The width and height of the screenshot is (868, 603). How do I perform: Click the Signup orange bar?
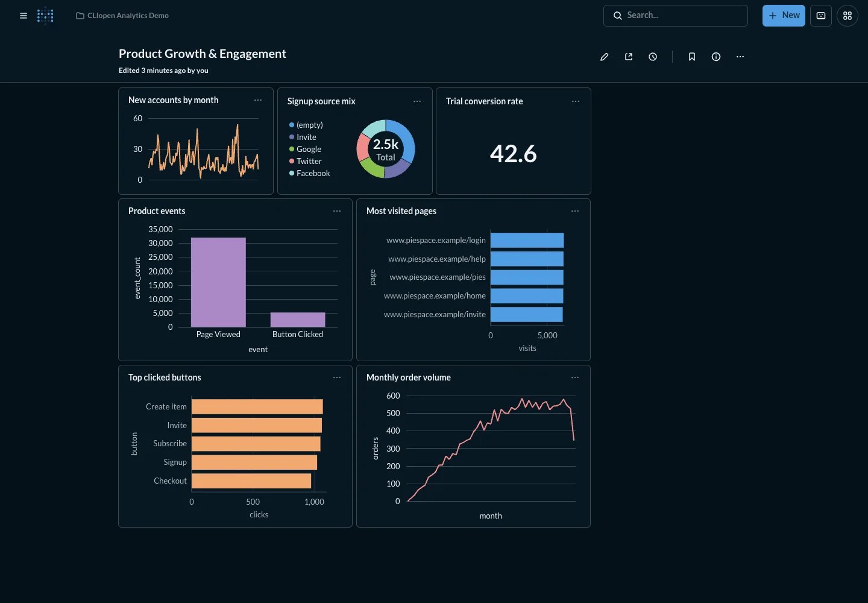click(x=254, y=463)
